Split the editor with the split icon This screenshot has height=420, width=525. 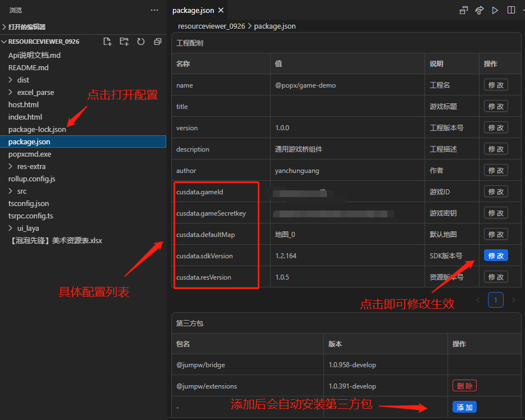tap(511, 10)
